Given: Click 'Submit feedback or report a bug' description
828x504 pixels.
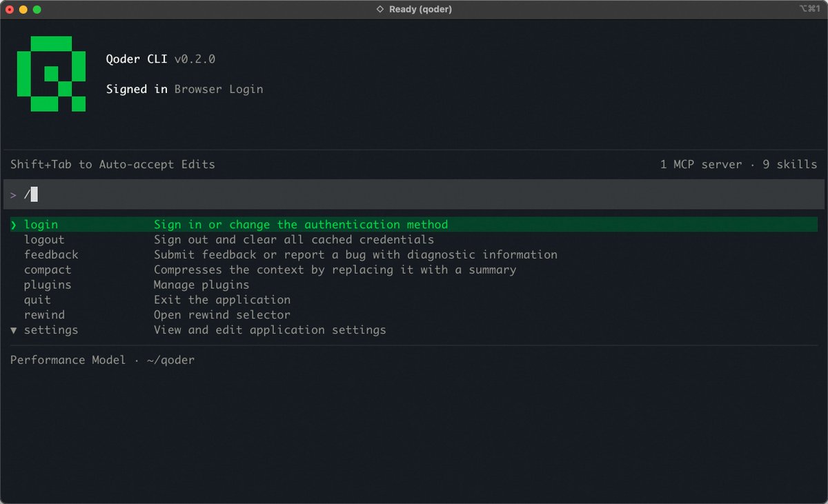Looking at the screenshot, I should (x=355, y=255).
